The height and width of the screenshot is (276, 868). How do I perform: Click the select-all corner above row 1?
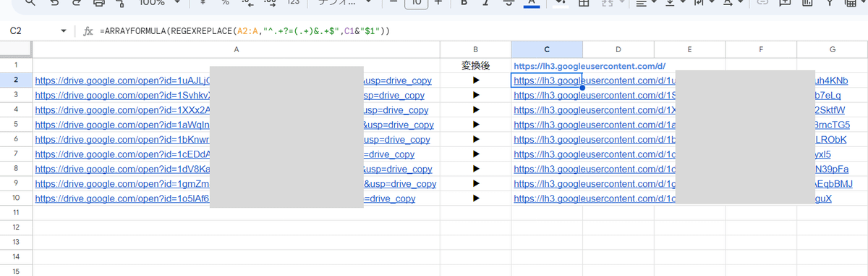tap(16, 49)
